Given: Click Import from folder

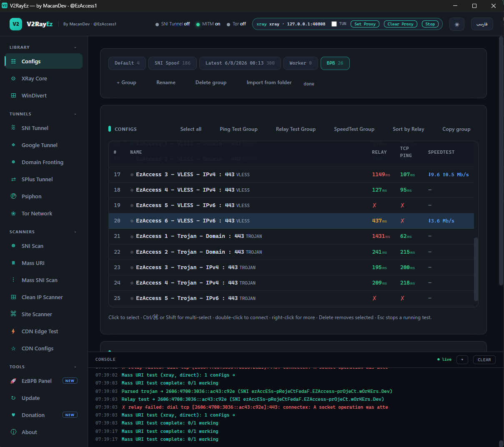Looking at the screenshot, I should 269,82.
